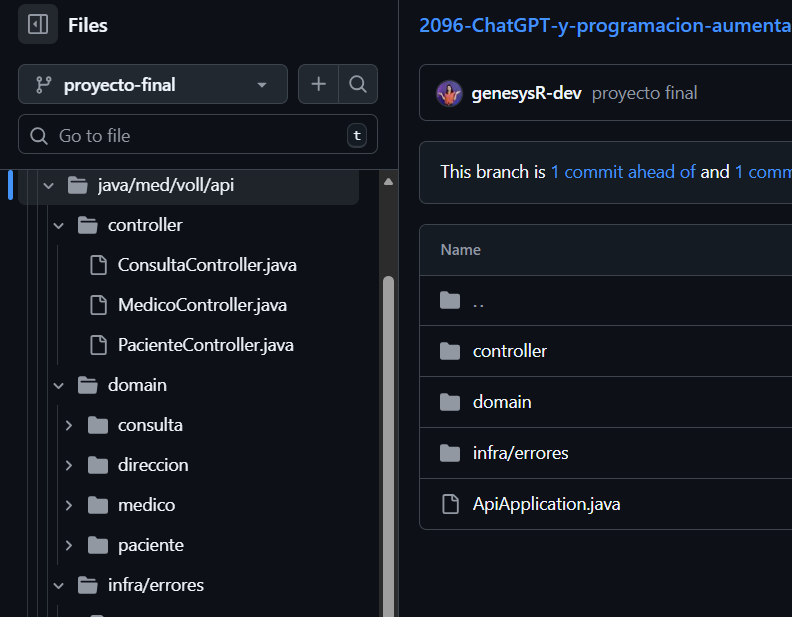Select MedicoController.java in file tree
Viewport: 792px width, 617px height.
pyautogui.click(x=202, y=305)
